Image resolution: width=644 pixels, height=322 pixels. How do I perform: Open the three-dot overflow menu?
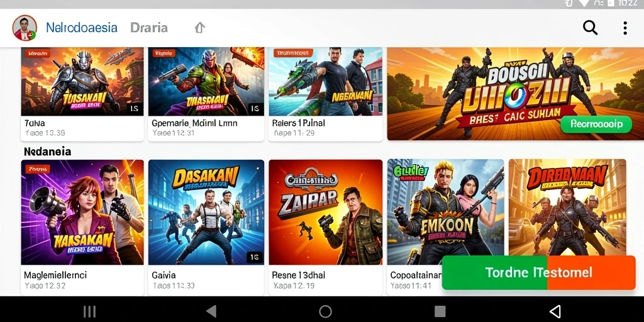pyautogui.click(x=625, y=28)
